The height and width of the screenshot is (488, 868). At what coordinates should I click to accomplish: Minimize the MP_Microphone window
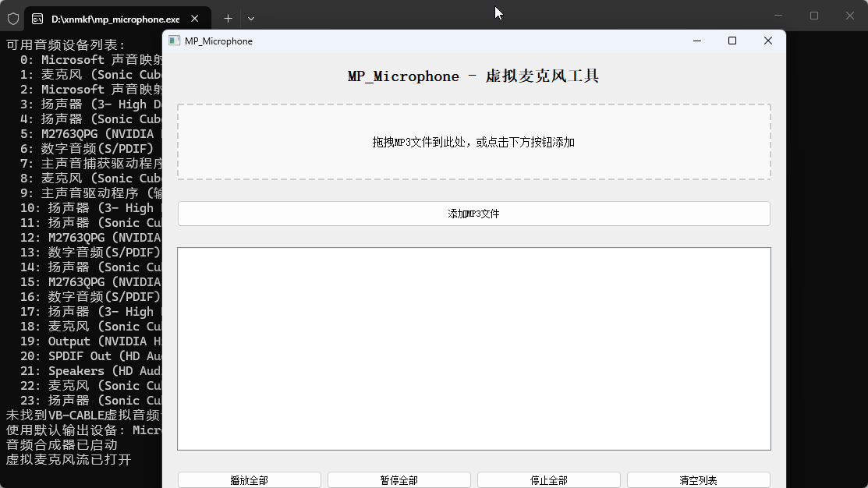pyautogui.click(x=696, y=41)
